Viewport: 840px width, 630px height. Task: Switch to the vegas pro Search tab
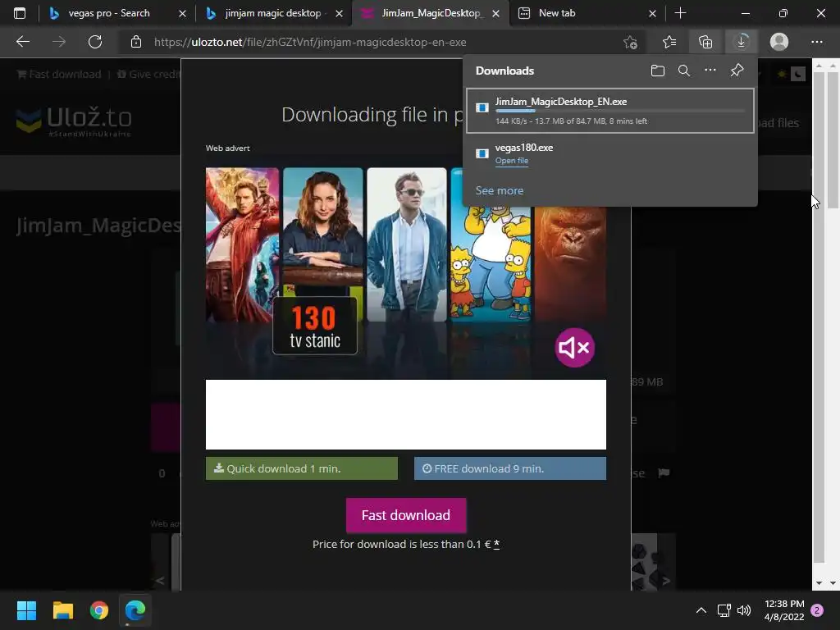109,13
